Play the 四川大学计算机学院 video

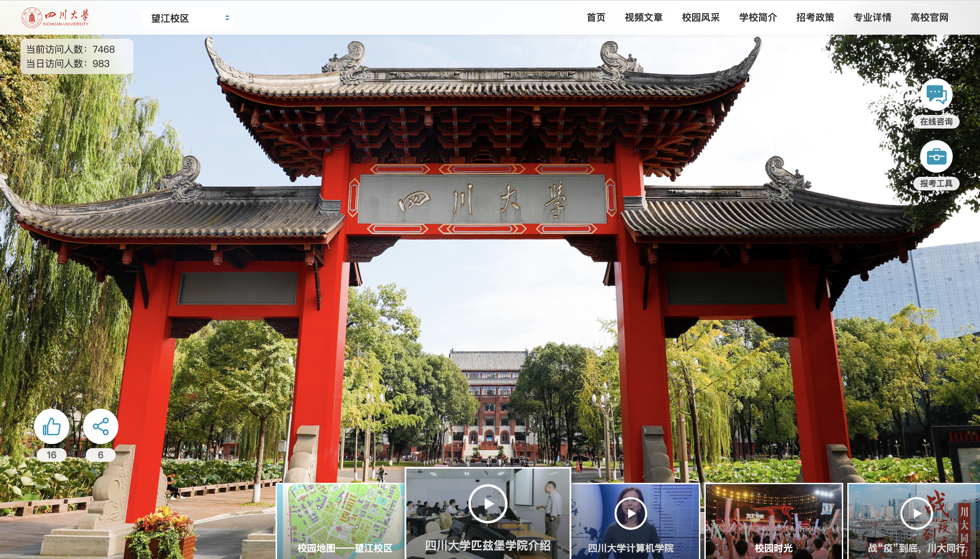(631, 513)
